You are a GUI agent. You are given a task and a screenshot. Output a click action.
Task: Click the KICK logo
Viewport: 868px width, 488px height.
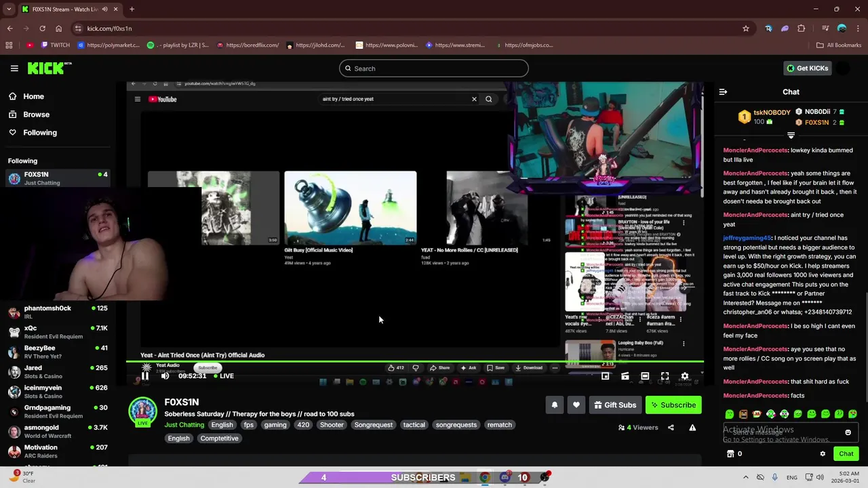pos(49,68)
